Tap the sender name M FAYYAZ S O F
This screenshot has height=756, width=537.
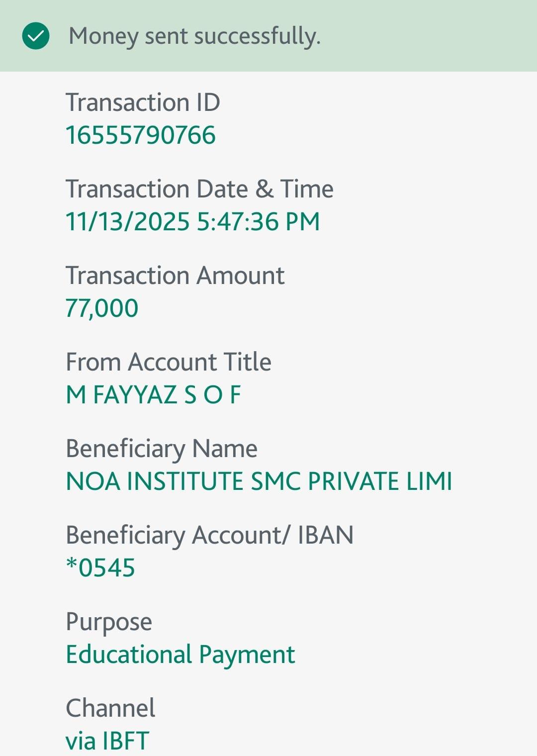tap(153, 395)
